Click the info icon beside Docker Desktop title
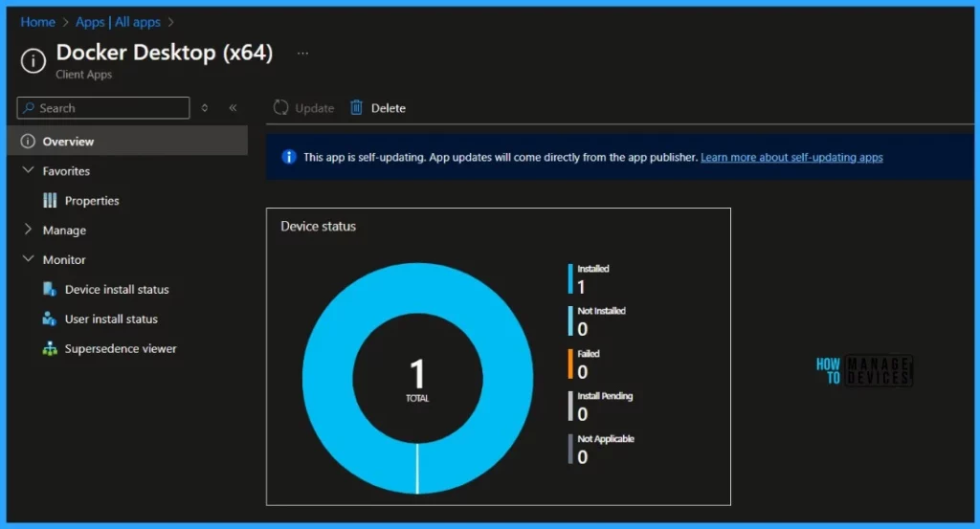Screen dimensions: 980x529 point(33,60)
